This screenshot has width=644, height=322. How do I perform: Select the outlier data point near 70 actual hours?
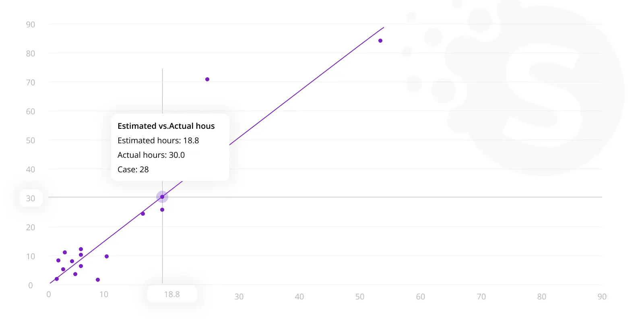(x=207, y=79)
